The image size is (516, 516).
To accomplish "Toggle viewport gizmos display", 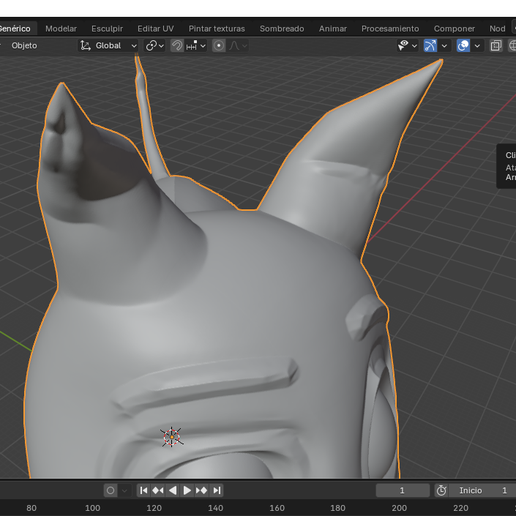I will click(x=430, y=46).
